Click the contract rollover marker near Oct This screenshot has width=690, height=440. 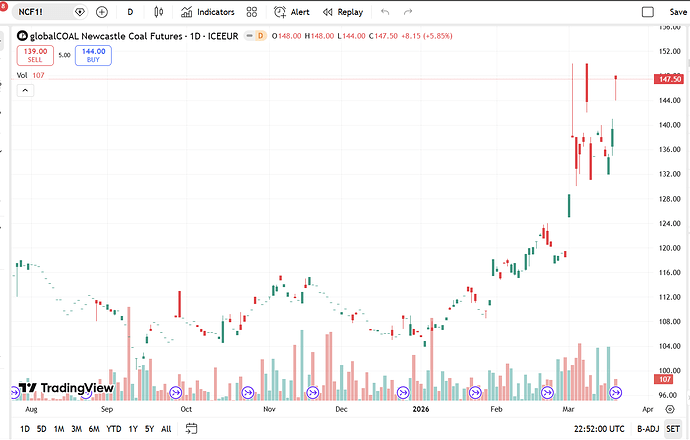[176, 392]
